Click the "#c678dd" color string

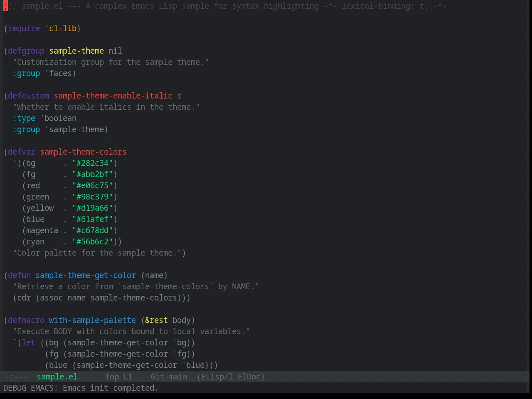point(93,230)
